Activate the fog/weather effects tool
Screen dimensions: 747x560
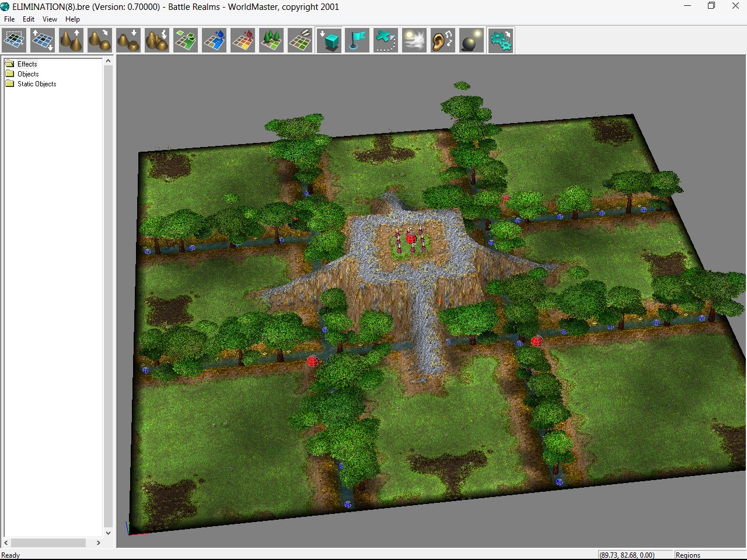click(x=414, y=41)
